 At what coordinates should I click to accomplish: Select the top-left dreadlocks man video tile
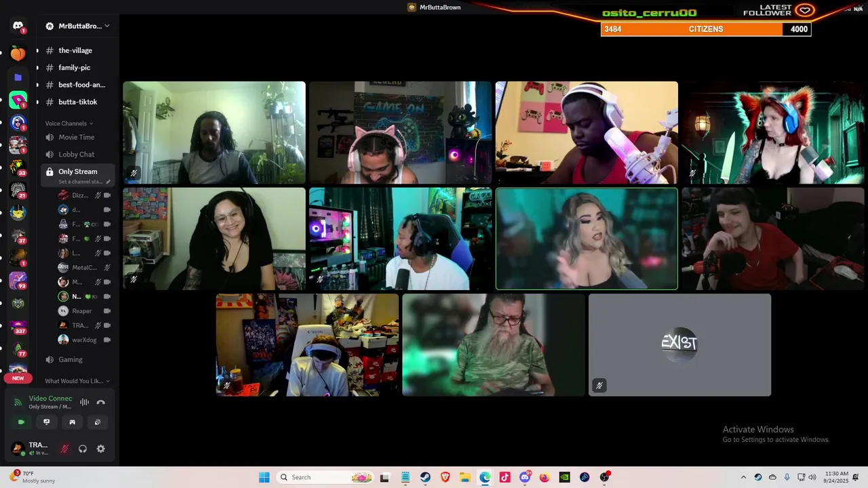pos(214,133)
